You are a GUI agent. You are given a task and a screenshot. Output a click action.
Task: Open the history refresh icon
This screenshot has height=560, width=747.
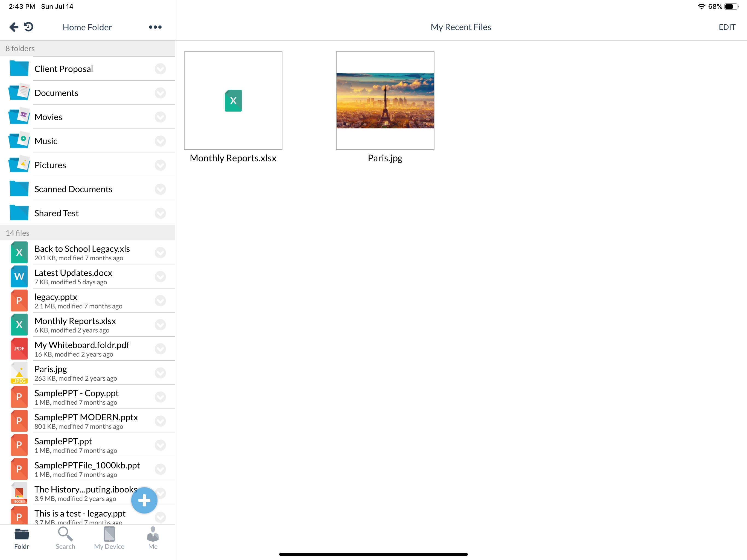(x=29, y=27)
